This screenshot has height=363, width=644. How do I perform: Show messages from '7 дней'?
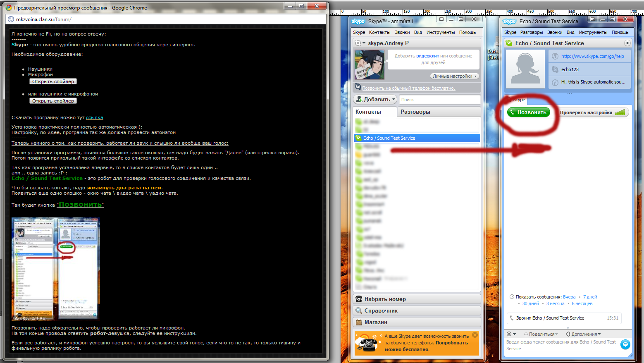pyautogui.click(x=590, y=297)
